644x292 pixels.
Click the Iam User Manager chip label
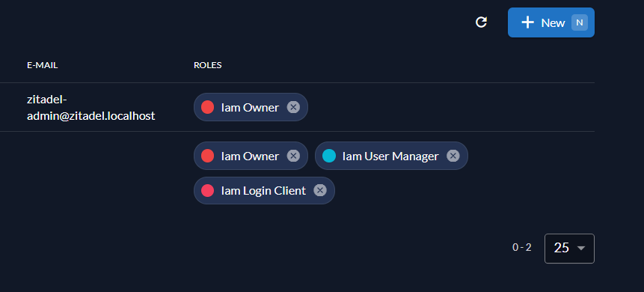click(390, 156)
